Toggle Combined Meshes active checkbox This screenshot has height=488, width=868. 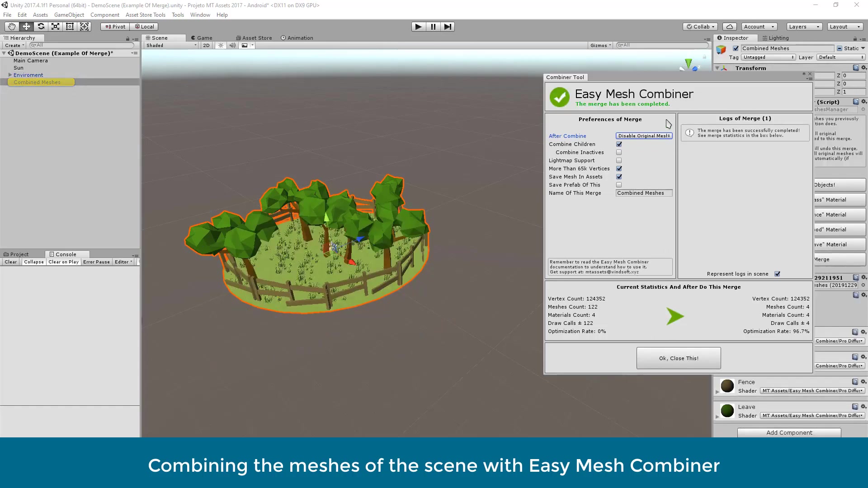pyautogui.click(x=736, y=48)
